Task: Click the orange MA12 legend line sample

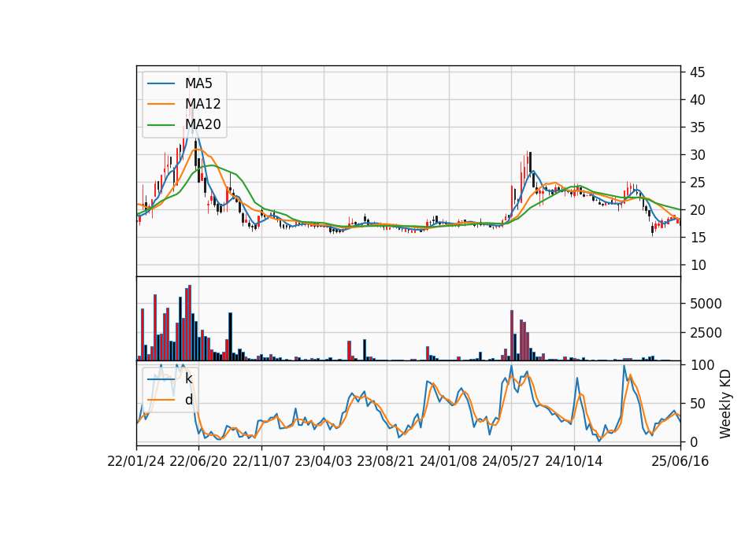Action: (x=161, y=104)
